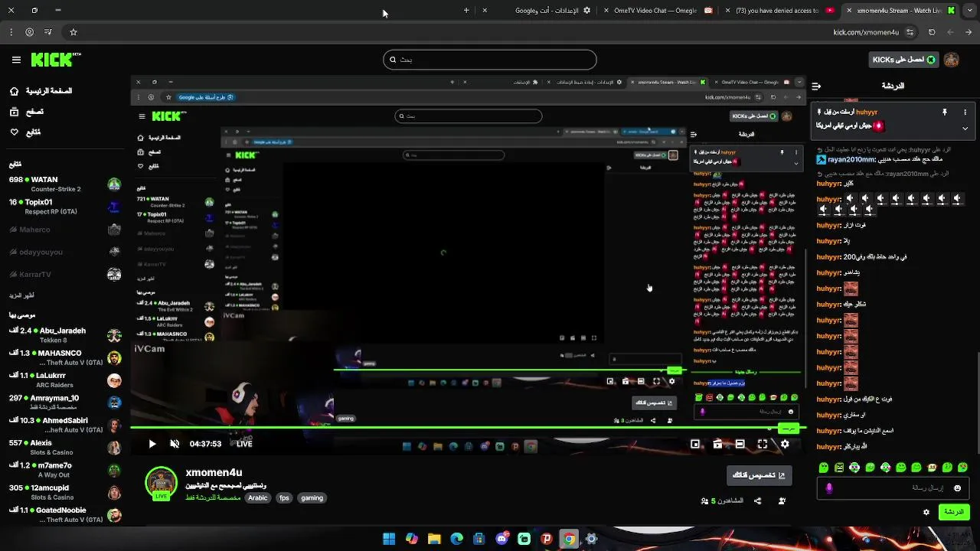This screenshot has height=551, width=980.
Task: Select offline channel odayyouyou
Action: click(x=65, y=252)
